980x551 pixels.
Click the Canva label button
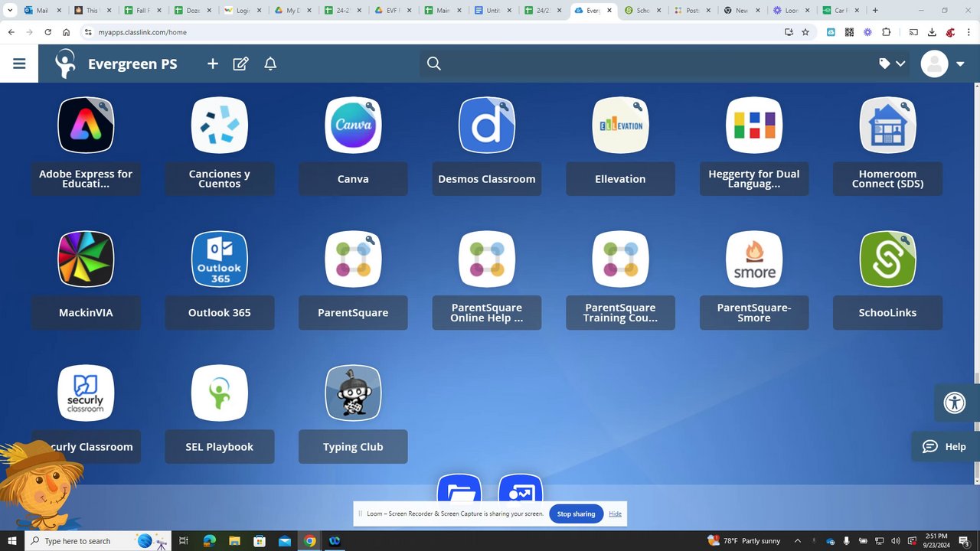click(353, 179)
